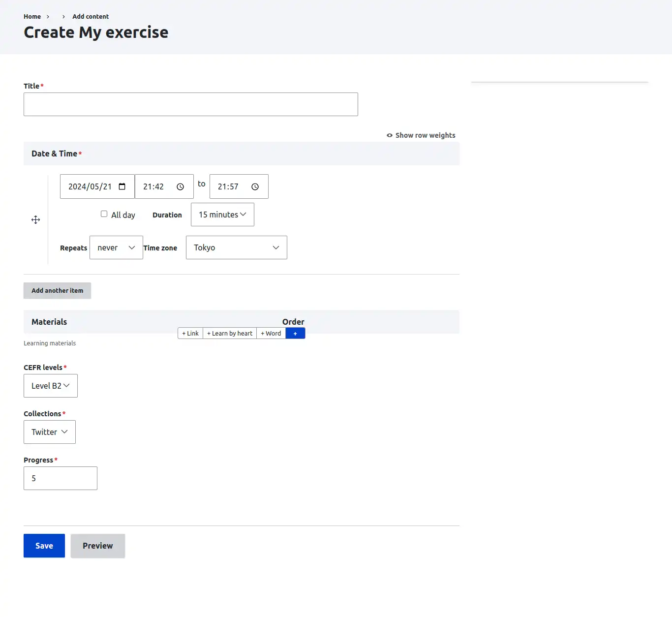Viewport: 672px width, 617px height.
Task: Go to Home breadcrumb
Action: (x=32, y=16)
